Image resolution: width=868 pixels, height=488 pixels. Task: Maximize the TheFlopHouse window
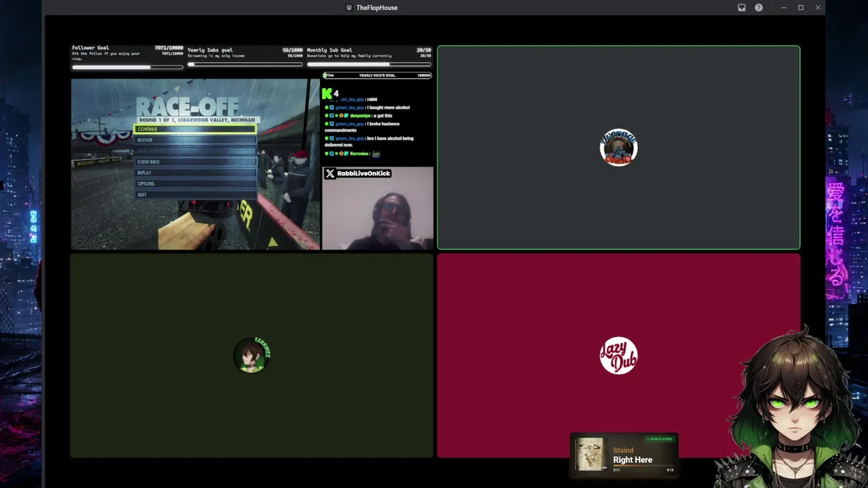(801, 7)
